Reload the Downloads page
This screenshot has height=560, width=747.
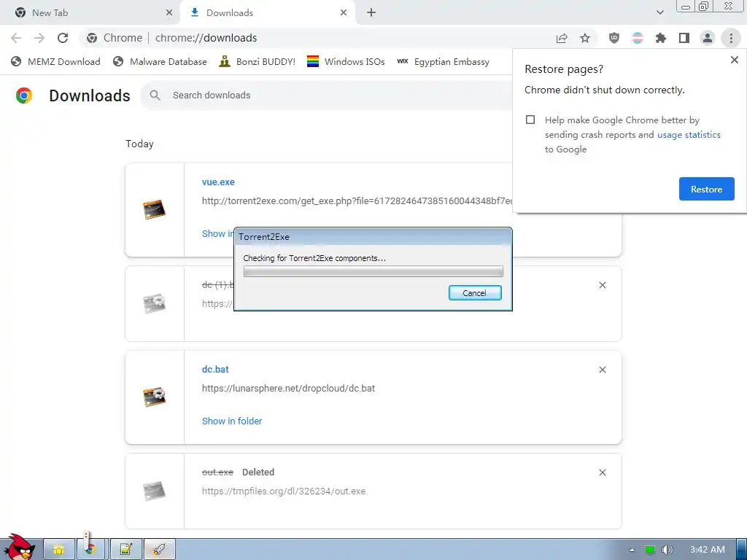pyautogui.click(x=63, y=38)
